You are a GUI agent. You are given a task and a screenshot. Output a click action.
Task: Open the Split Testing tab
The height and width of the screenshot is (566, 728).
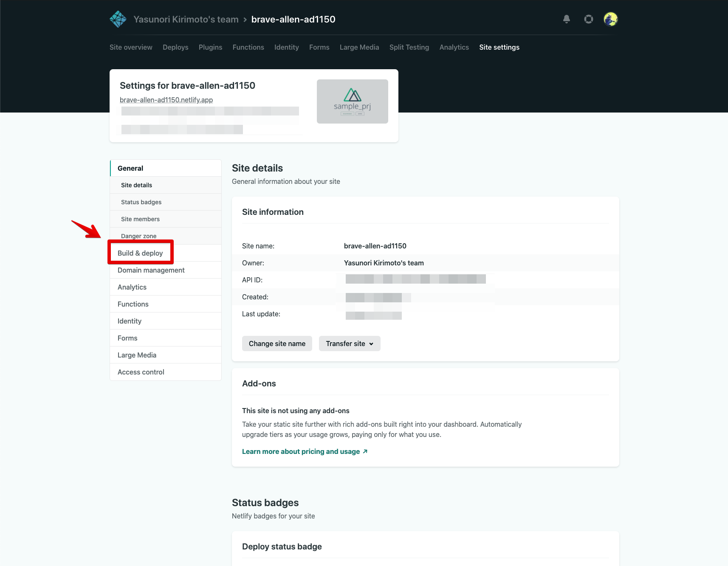(x=409, y=47)
